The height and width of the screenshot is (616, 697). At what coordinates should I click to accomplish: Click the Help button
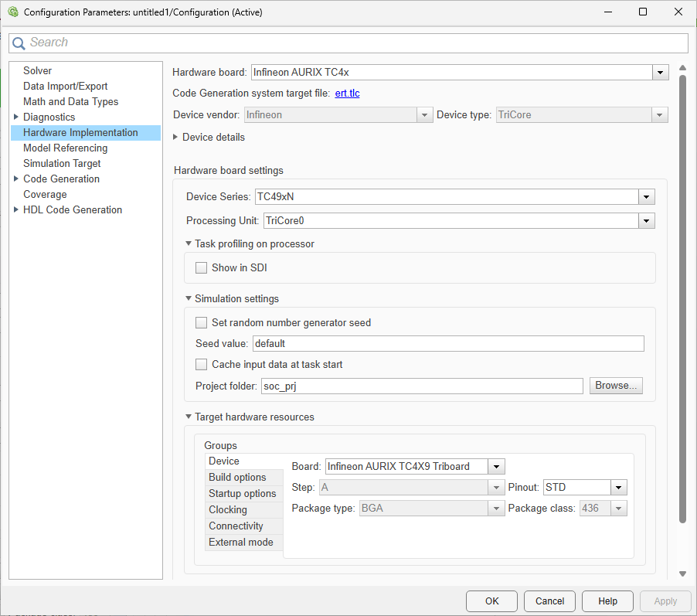point(607,601)
